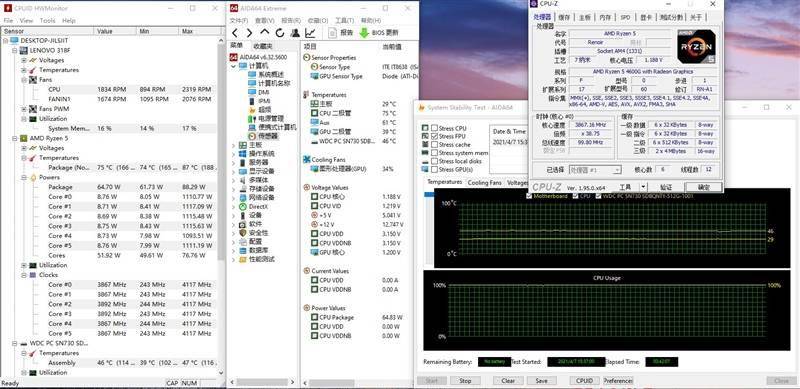Switch to the 内存 tab in CPU-Z
Screen dimensions: 800x389
605,17
